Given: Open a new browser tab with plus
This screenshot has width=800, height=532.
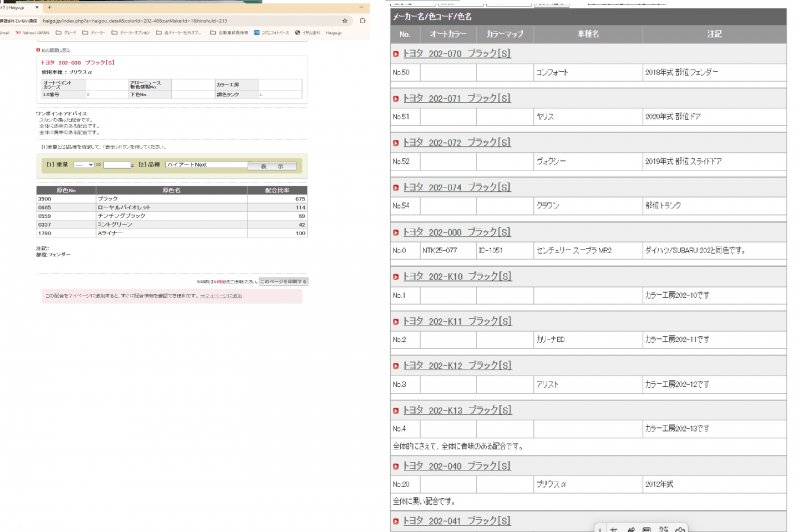Looking at the screenshot, I should coord(49,8).
